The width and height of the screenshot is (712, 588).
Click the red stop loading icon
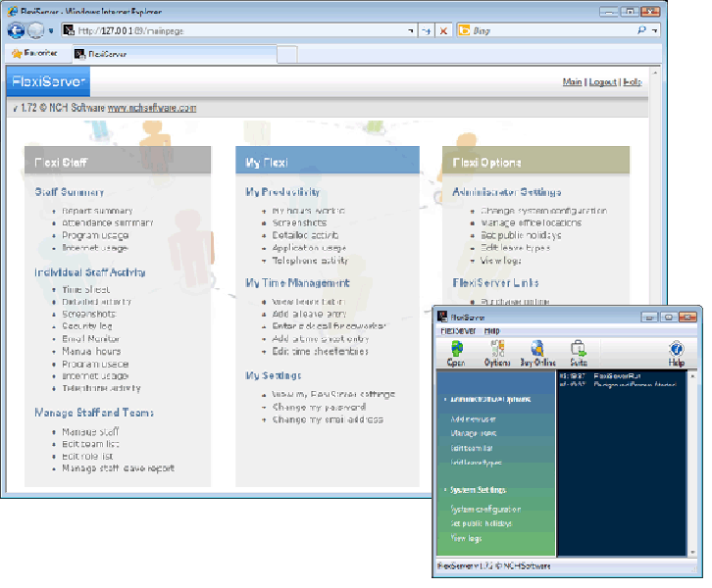click(x=444, y=31)
